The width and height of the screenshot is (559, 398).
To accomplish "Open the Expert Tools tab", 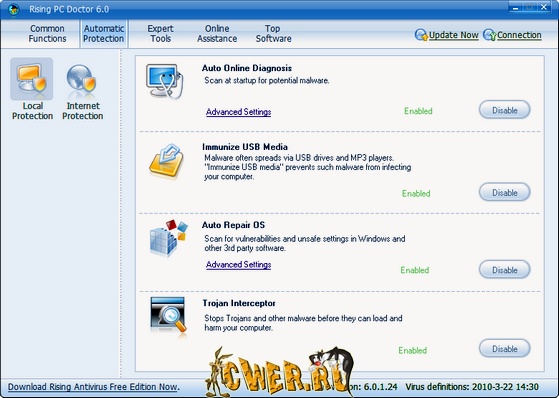I will coord(160,34).
